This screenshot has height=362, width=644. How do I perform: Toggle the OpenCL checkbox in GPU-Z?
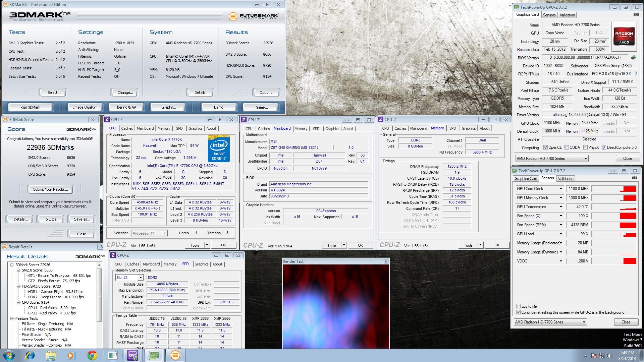tap(545, 147)
